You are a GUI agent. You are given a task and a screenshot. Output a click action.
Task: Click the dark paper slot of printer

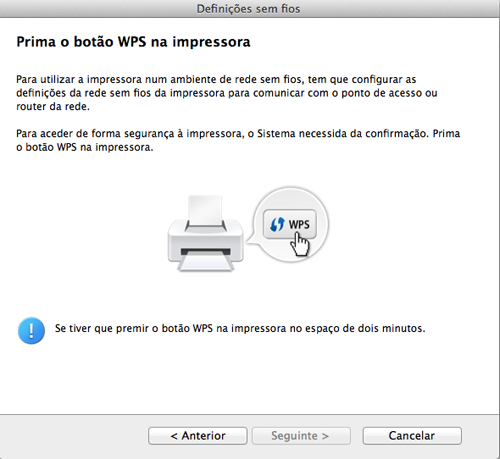pyautogui.click(x=206, y=251)
